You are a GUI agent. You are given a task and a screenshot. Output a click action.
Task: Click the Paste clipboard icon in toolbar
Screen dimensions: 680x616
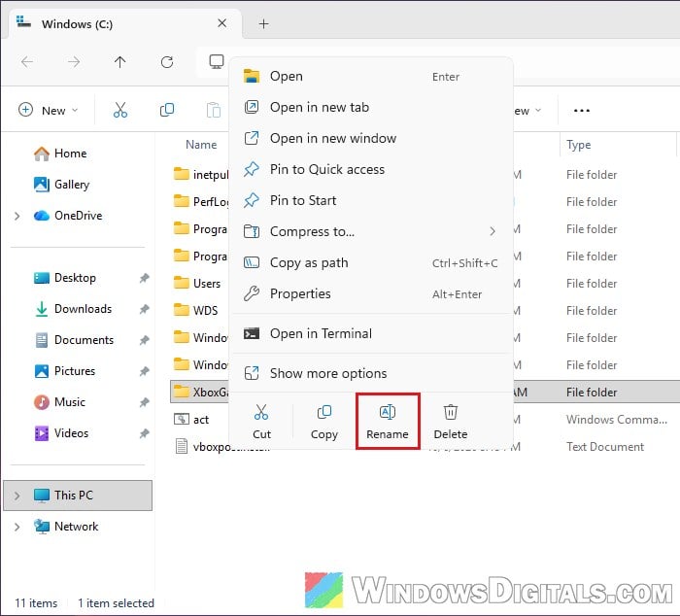(214, 110)
